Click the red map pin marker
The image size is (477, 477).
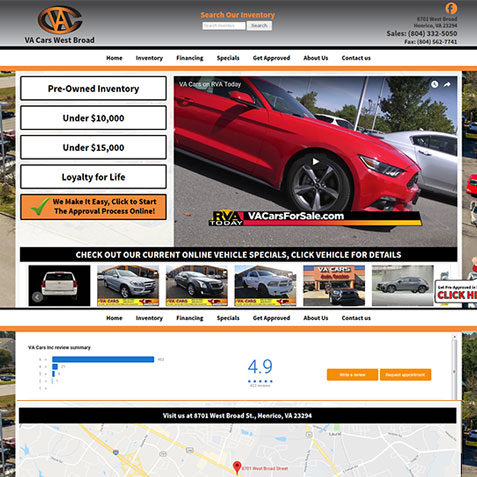pos(237,467)
